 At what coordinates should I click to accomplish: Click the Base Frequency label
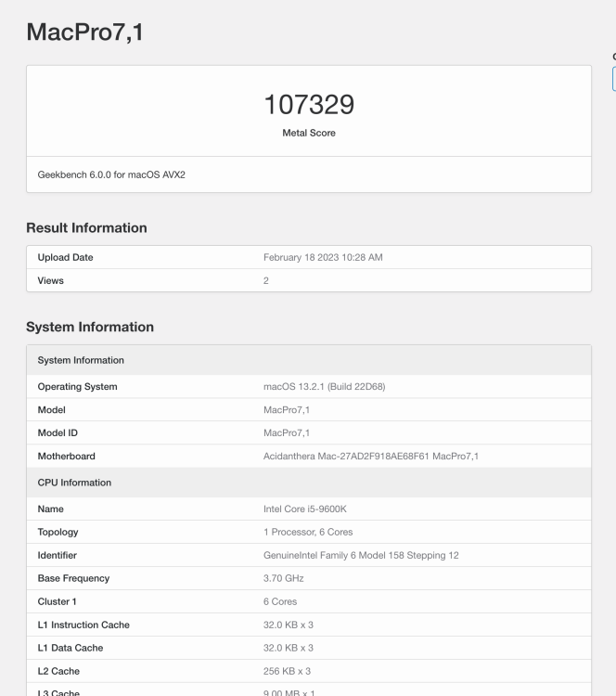73,578
